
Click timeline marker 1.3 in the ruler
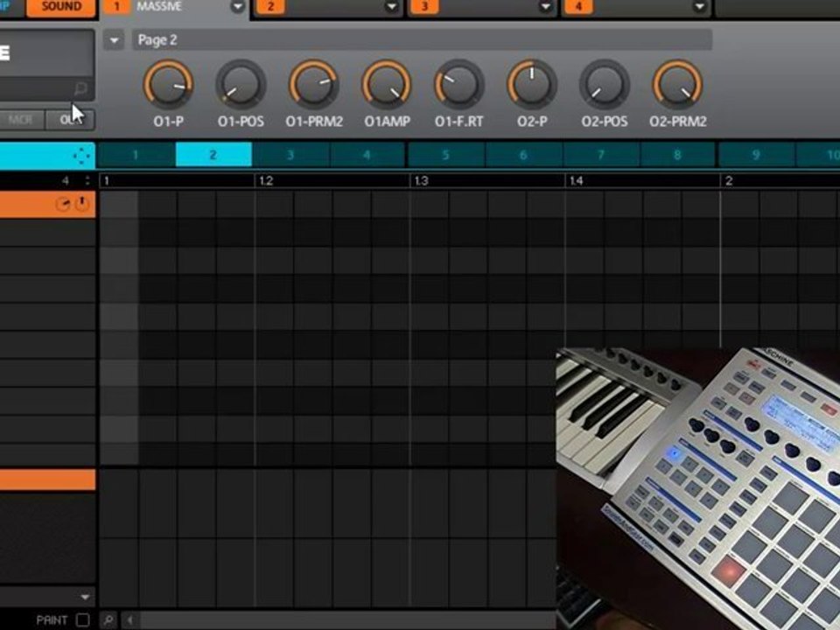tap(422, 181)
